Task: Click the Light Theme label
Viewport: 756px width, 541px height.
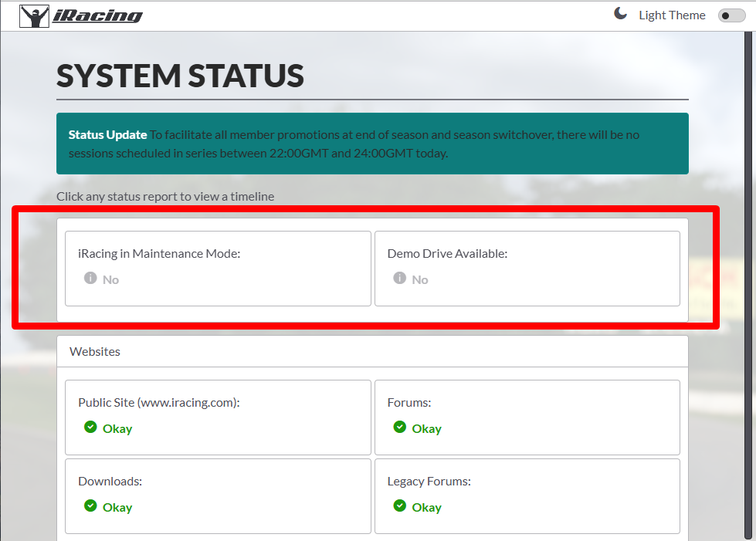Action: 672,15
